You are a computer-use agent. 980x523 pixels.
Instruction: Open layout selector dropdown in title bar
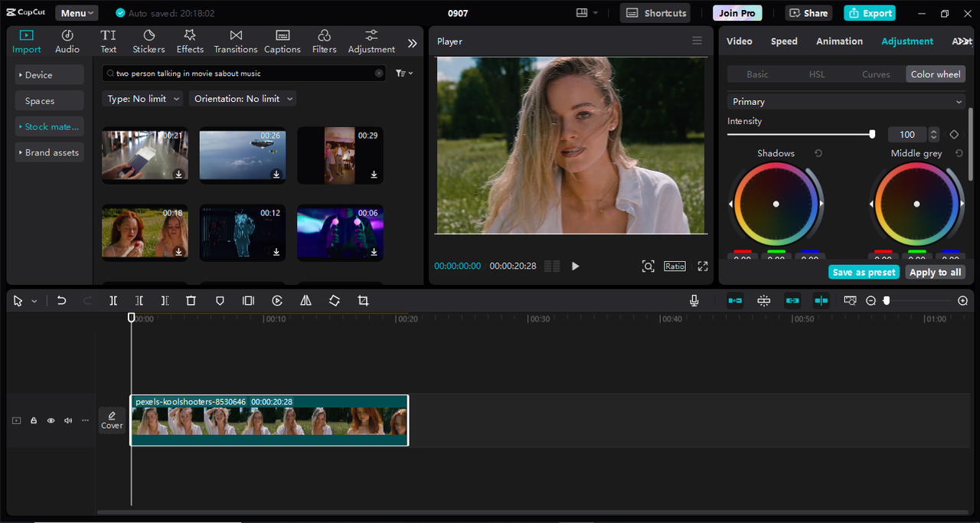pyautogui.click(x=587, y=13)
